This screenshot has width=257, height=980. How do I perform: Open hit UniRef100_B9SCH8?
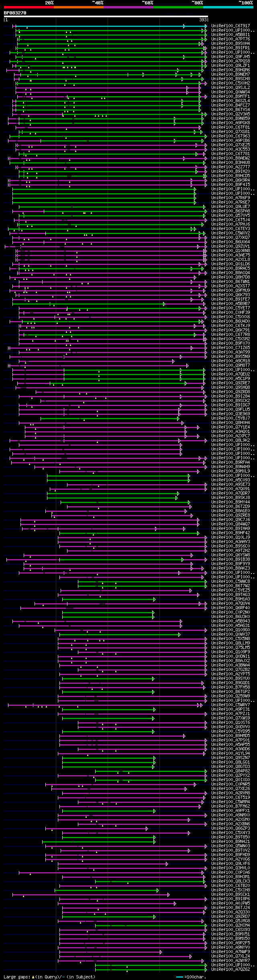click(231, 79)
